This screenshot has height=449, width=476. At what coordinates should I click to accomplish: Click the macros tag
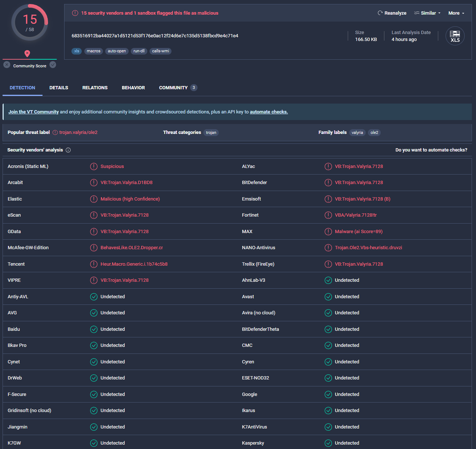[x=94, y=51]
